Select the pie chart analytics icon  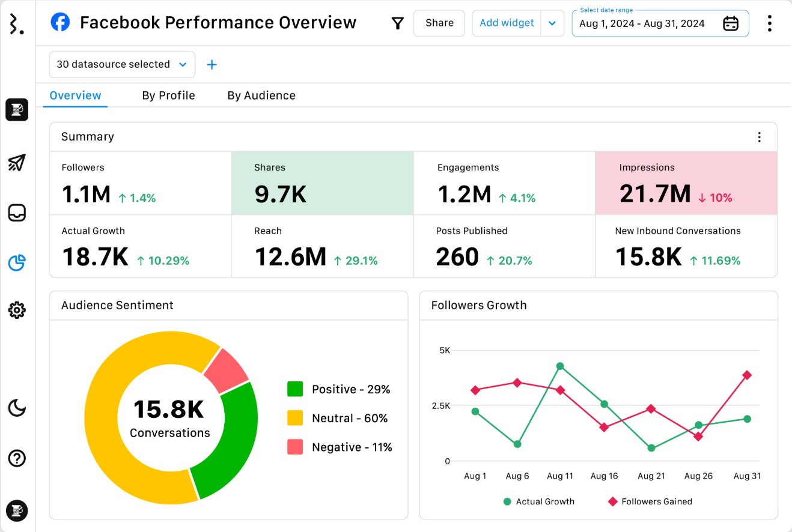click(x=17, y=262)
